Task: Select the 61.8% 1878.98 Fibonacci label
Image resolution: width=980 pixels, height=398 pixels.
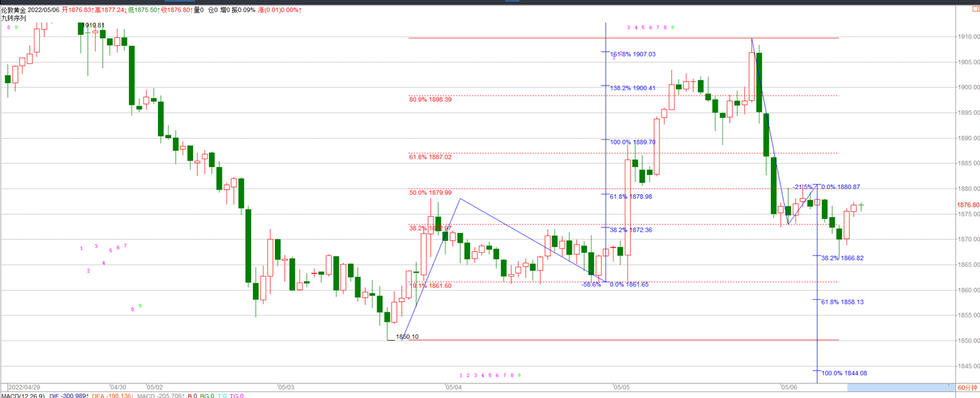Action: pos(631,196)
